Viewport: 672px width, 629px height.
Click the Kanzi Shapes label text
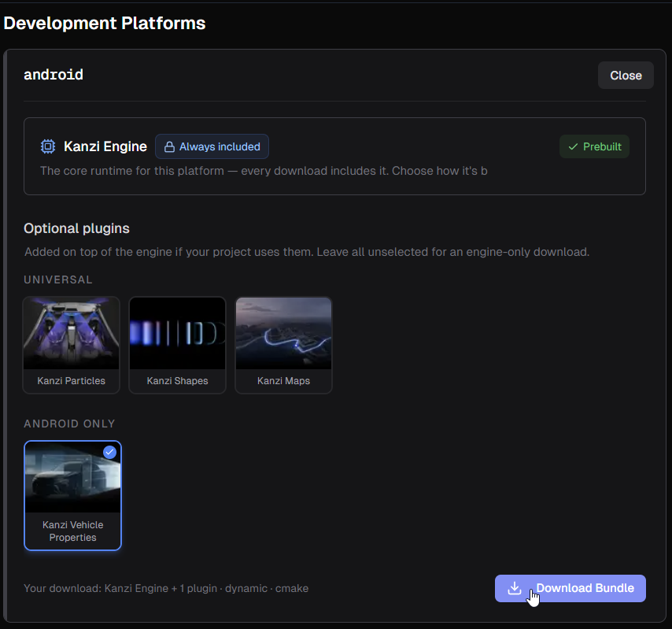pyautogui.click(x=177, y=381)
